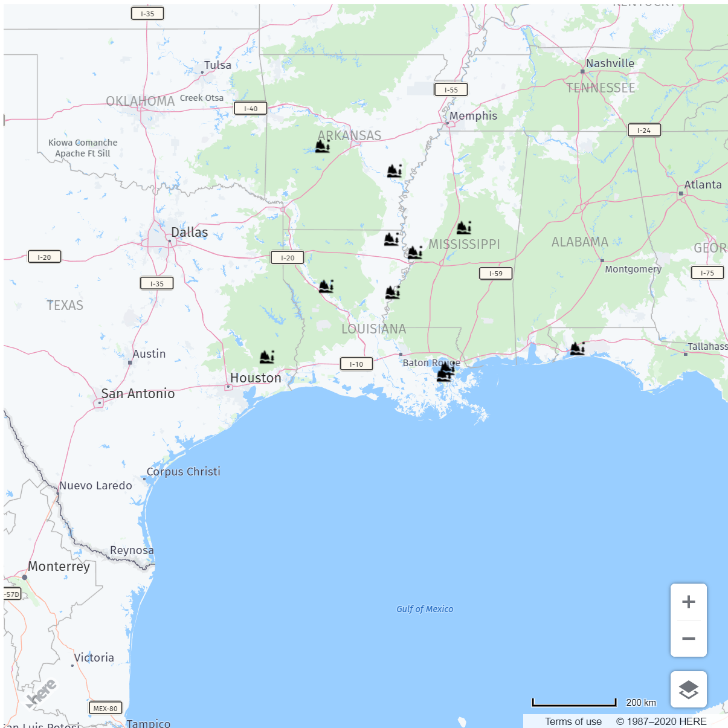Zoom out with the minus button
728x728 pixels.
point(688,639)
